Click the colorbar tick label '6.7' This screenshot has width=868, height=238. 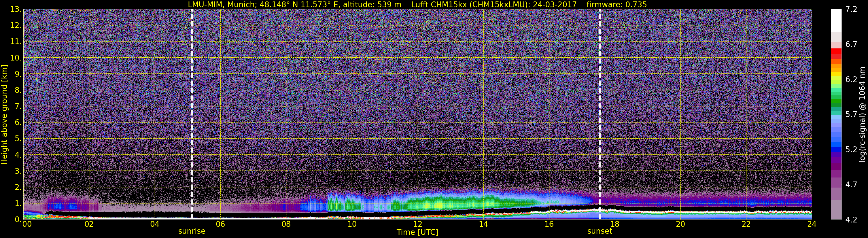851,44
